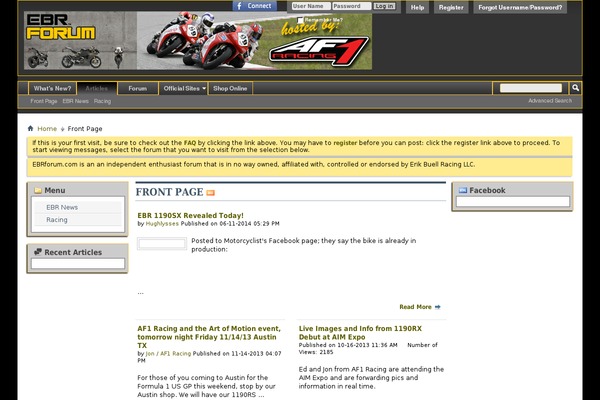Tick the Remember Me checkbox
Screen dimensions: 600x400
(300, 20)
